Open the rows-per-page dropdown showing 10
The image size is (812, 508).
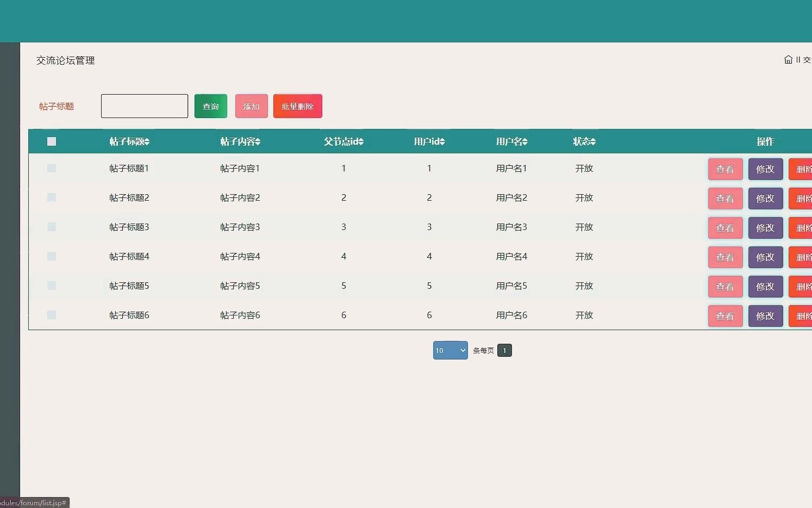tap(451, 350)
